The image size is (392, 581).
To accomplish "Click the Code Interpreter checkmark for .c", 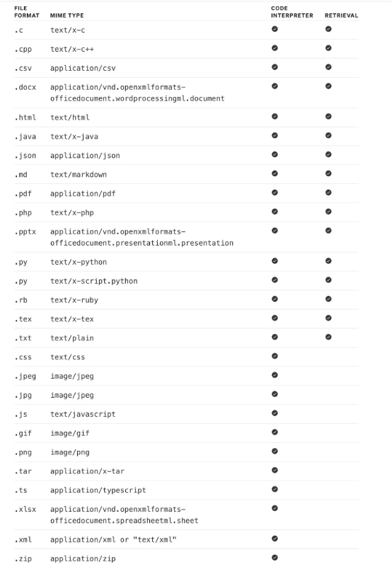I will coord(275,29).
